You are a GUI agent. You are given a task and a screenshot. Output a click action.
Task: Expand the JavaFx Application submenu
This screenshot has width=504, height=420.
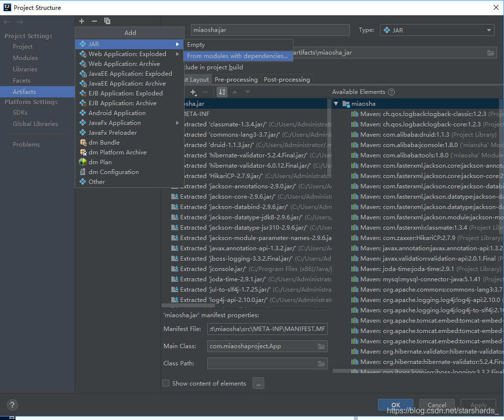point(177,123)
